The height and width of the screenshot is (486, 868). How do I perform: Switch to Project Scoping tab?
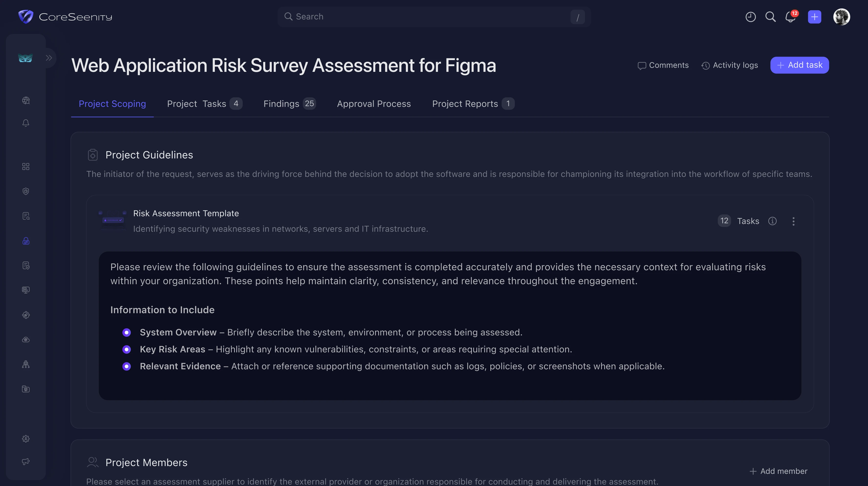112,104
